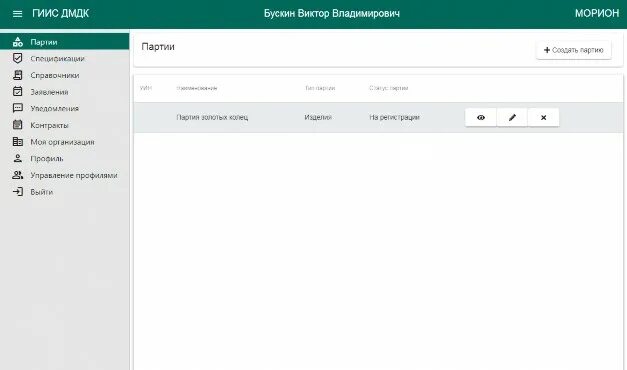This screenshot has width=627, height=370.
Task: Click the Уведомления chat icon
Action: pyautogui.click(x=18, y=108)
